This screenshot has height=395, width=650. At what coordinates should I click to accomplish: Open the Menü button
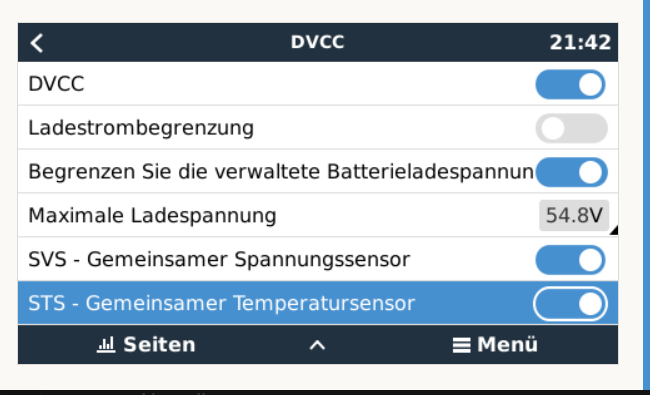pos(495,345)
